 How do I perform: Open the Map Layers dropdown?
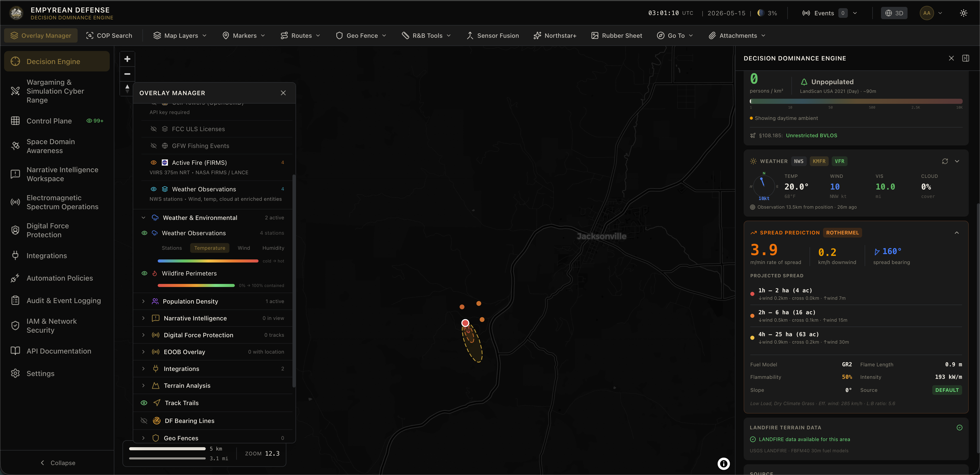coord(180,35)
